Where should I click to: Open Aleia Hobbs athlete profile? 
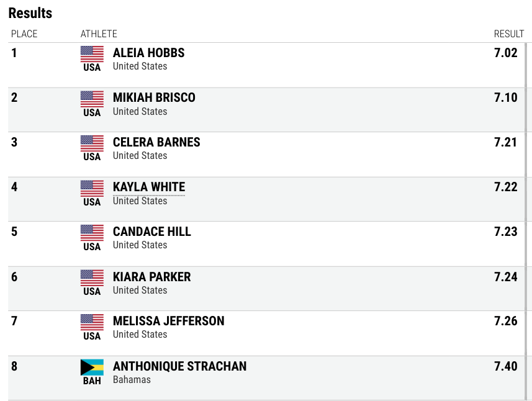pos(148,53)
